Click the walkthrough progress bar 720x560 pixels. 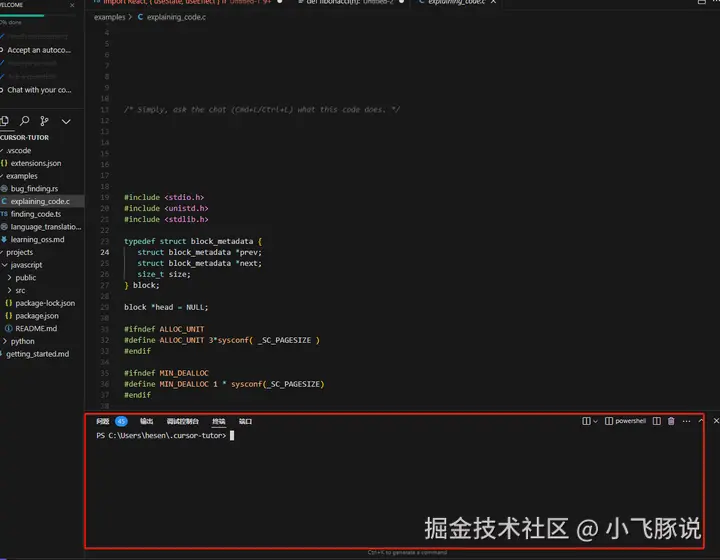click(38, 16)
